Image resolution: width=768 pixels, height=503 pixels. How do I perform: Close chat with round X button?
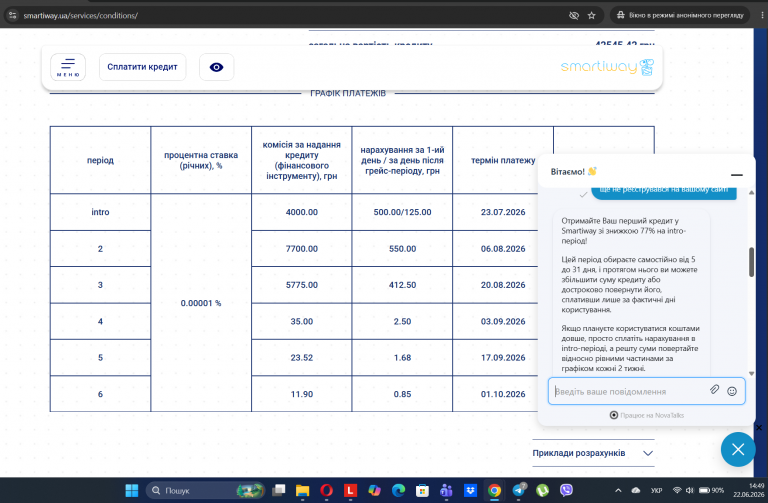[738, 449]
